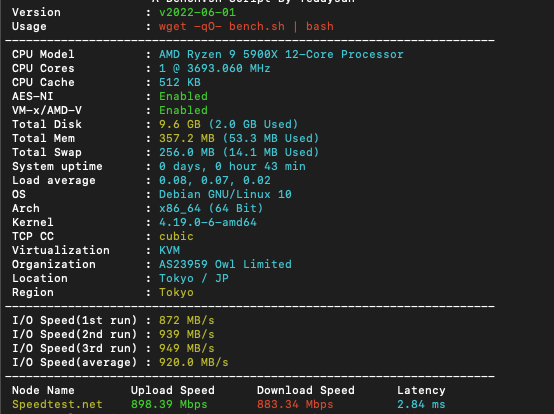
Task: Click upload speed value 898.39 Mbps
Action: pos(169,404)
